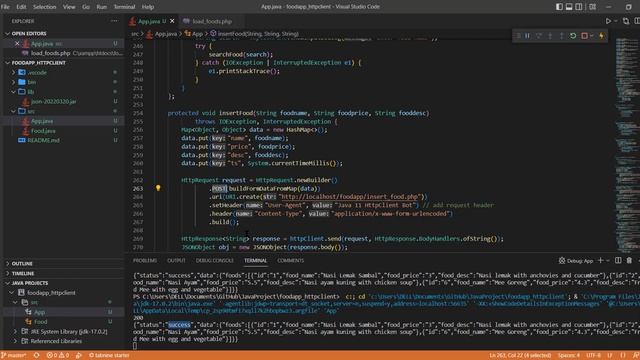Close the App.java editor tab
The height and width of the screenshot is (360, 640).
tap(172, 21)
